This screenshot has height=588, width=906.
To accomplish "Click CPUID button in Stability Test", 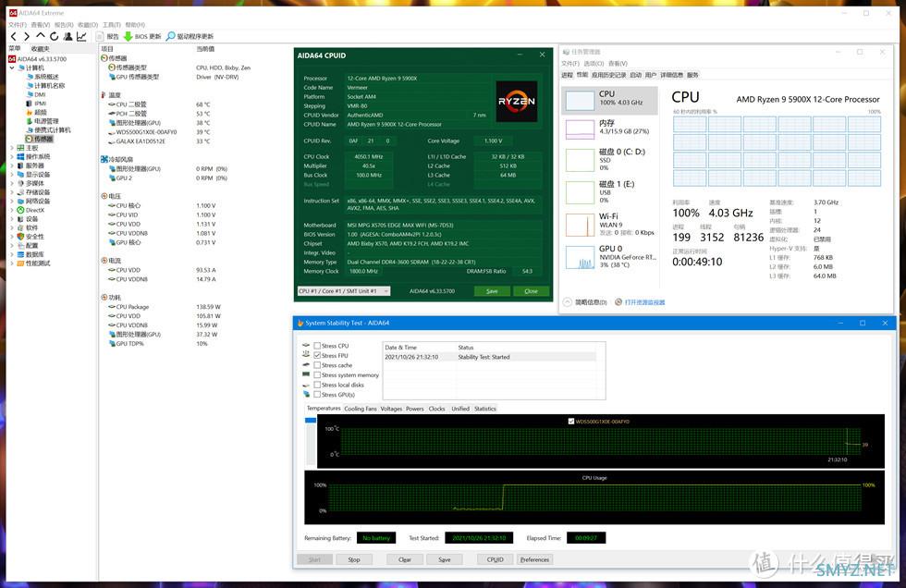I will (496, 559).
